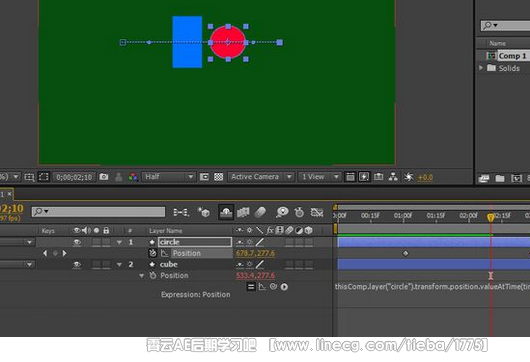Go to next keyframe on circle Position
Screen dimensions: 530x362
65,253
